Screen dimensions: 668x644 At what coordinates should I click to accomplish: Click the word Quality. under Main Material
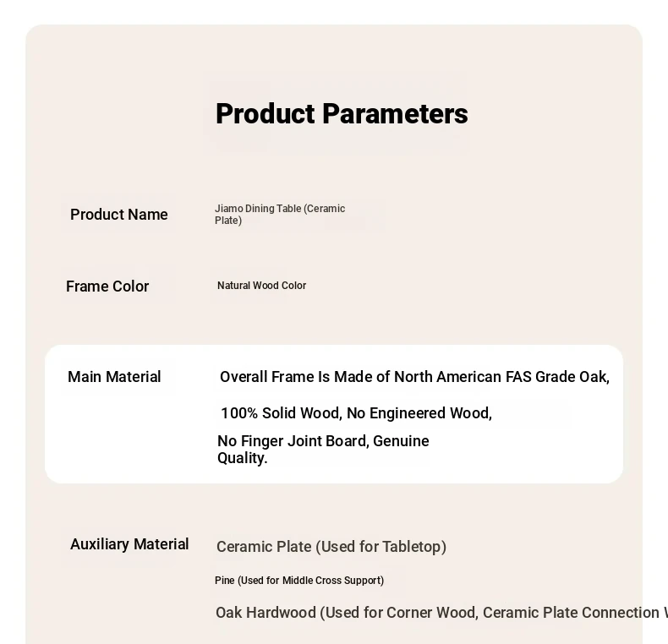pos(243,458)
